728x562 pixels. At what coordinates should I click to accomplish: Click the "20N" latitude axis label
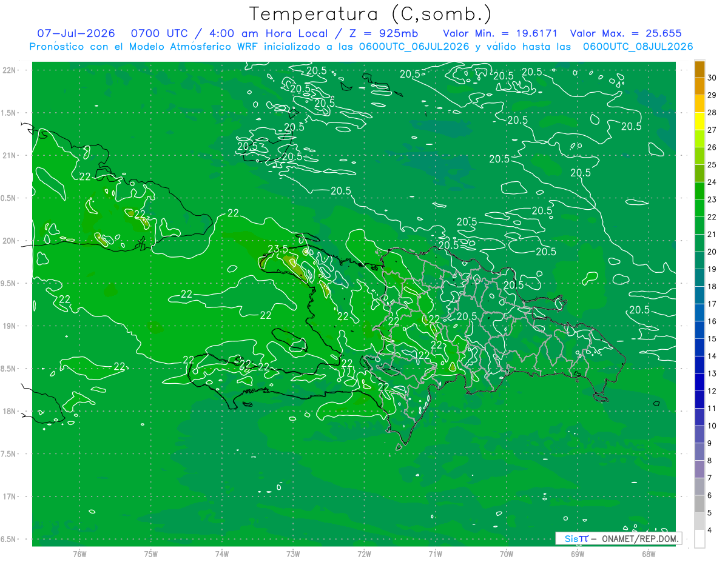pyautogui.click(x=10, y=241)
